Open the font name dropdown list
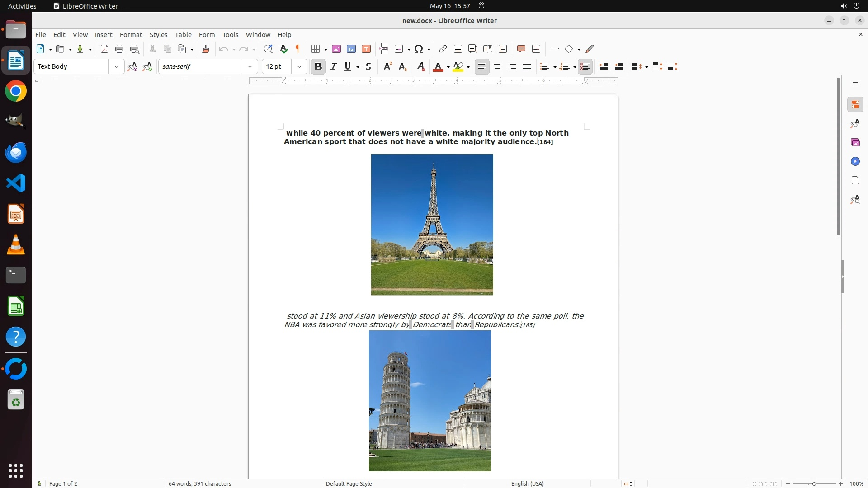The height and width of the screenshot is (488, 868). [250, 67]
